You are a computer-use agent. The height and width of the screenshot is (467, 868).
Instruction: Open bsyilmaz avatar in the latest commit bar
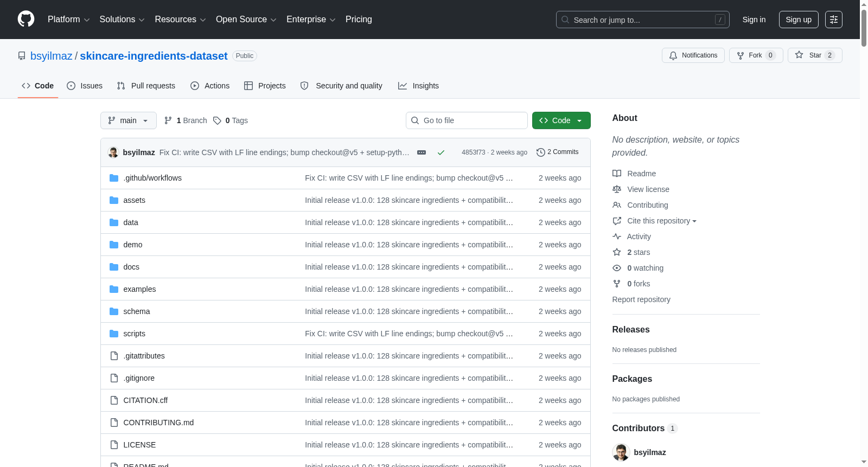pyautogui.click(x=113, y=152)
